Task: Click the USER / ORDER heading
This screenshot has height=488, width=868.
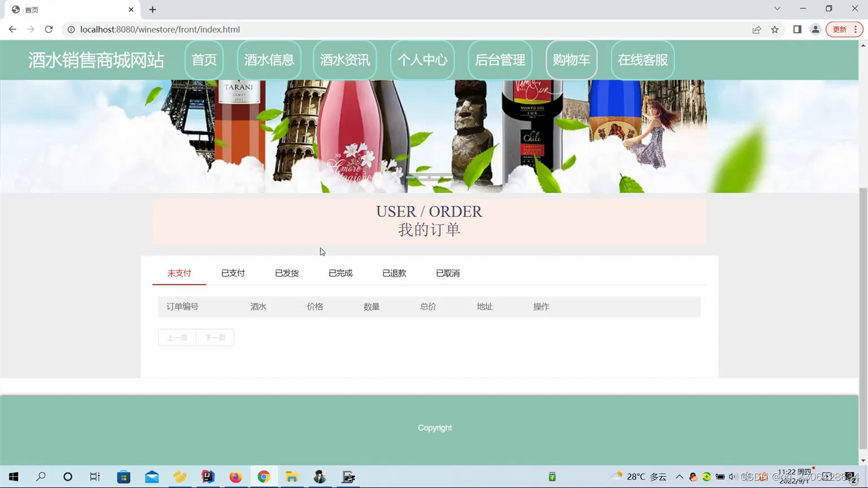Action: (429, 211)
